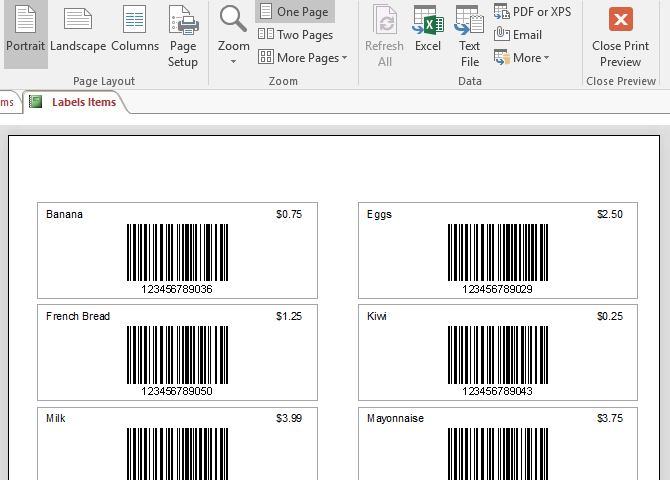Screen dimensions: 670x480
Task: Click the French Bread label name
Action: click(x=78, y=316)
